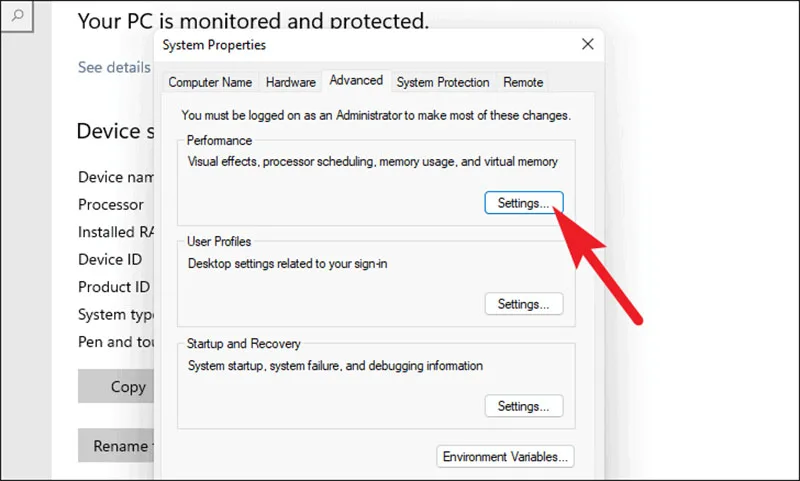800x481 pixels.
Task: Close the System Properties dialog
Action: (x=588, y=44)
